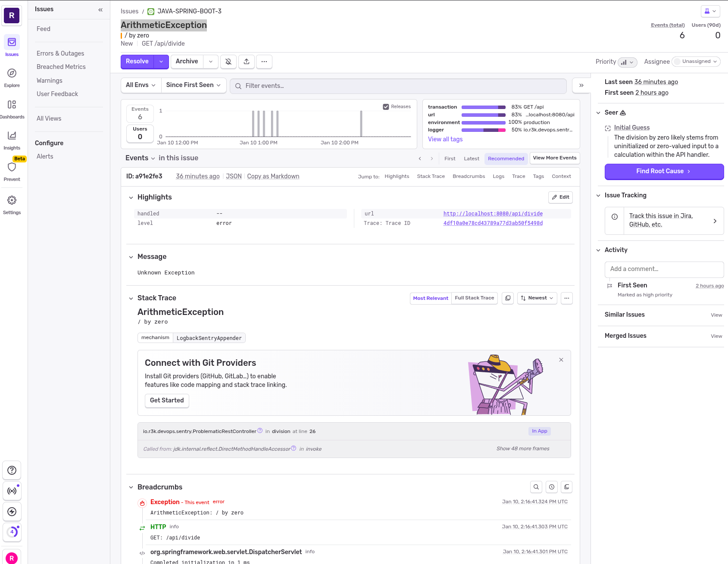The width and height of the screenshot is (728, 564).
Task: Open the help question mark icon
Action: click(x=12, y=471)
